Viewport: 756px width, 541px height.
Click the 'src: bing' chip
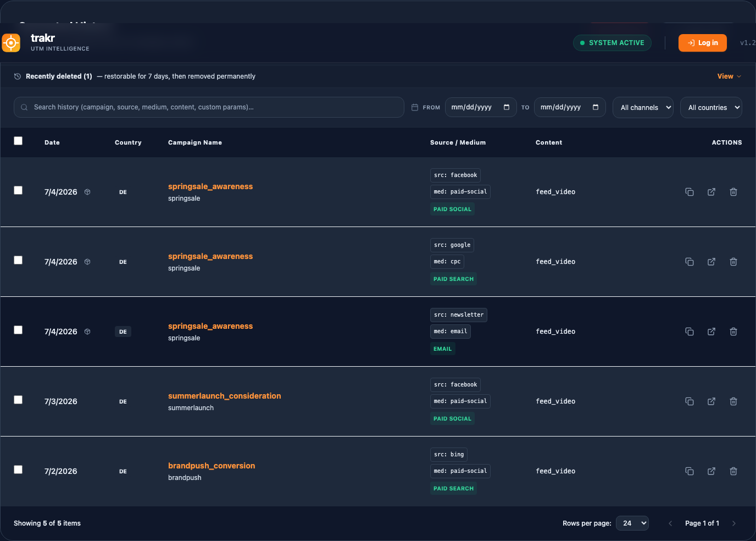449,455
